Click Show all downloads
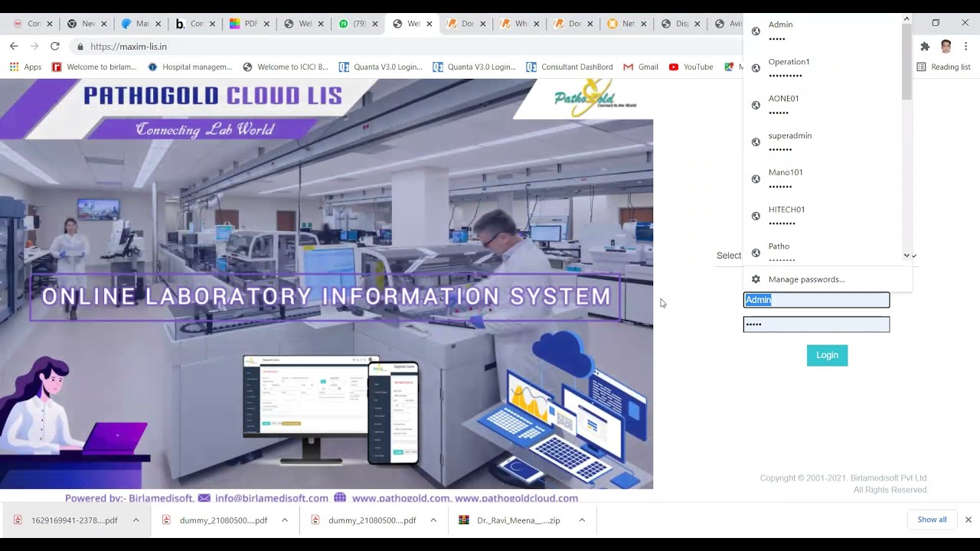Image resolution: width=980 pixels, height=551 pixels. click(932, 520)
